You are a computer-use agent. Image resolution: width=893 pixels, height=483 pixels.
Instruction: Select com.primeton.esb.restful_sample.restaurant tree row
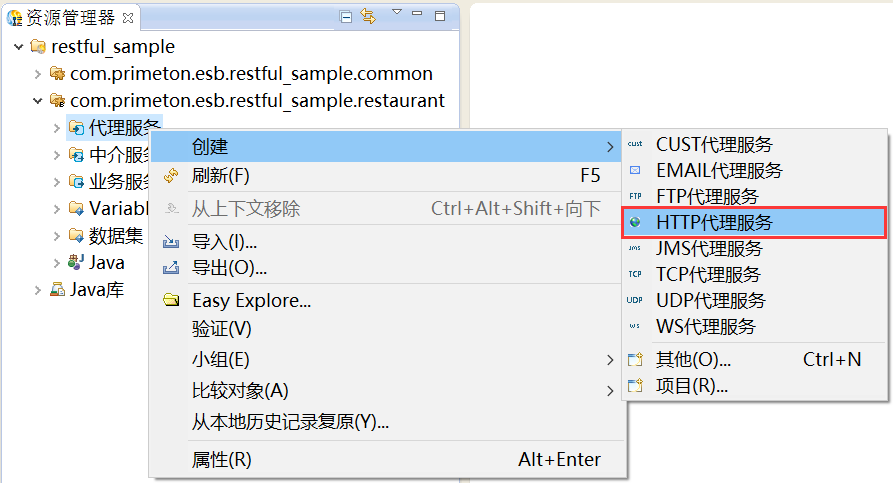[257, 101]
